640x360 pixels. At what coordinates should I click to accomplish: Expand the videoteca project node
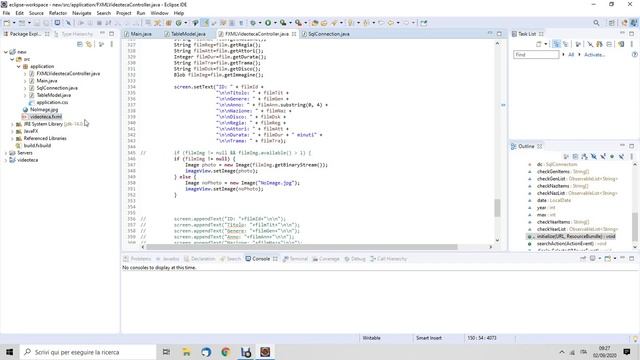pyautogui.click(x=6, y=160)
